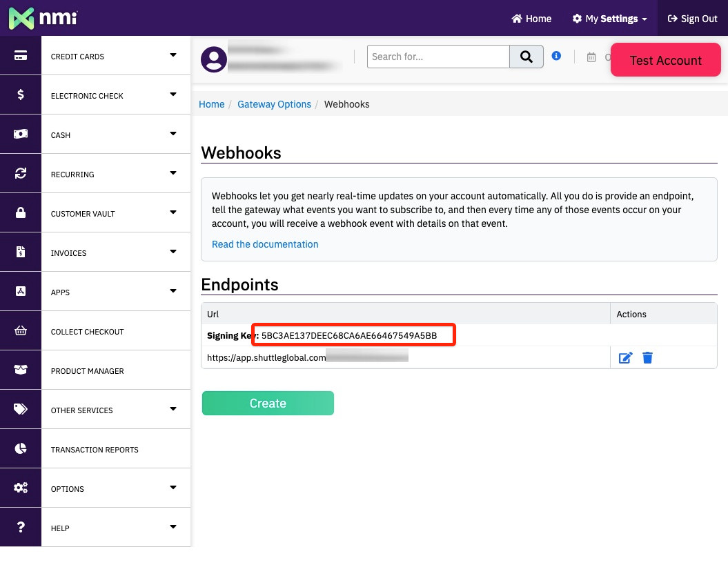Open the calendar icon

(x=591, y=57)
